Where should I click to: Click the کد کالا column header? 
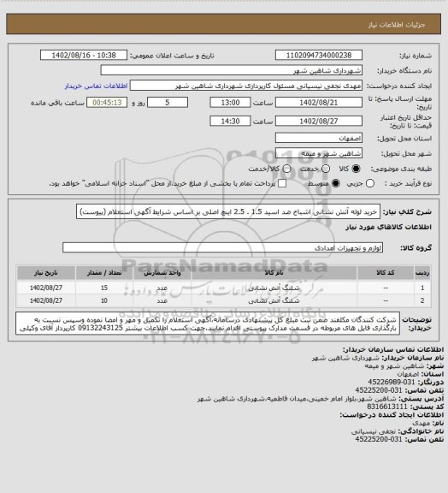(x=386, y=272)
